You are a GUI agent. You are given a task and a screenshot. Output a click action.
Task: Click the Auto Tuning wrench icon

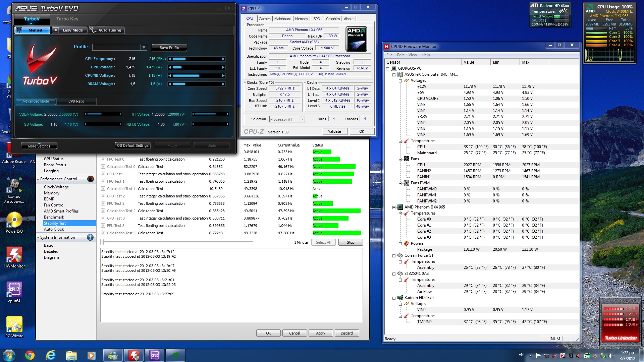tap(93, 30)
